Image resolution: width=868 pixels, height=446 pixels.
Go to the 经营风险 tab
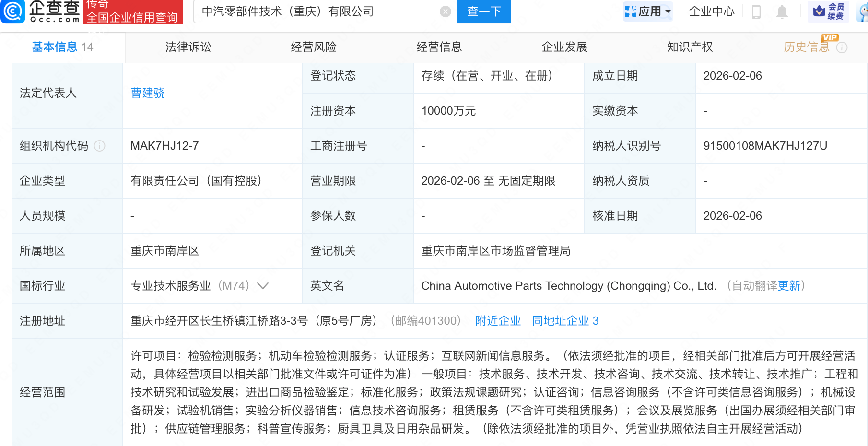[314, 47]
